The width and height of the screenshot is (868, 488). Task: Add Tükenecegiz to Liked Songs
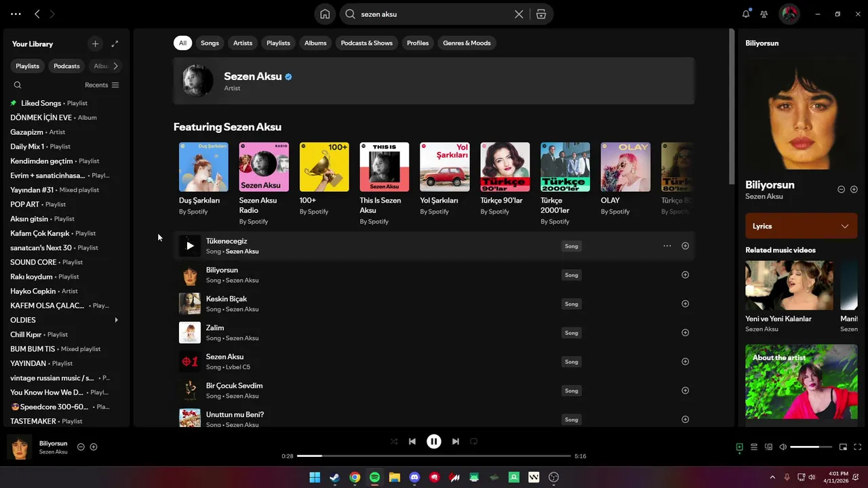coord(685,246)
